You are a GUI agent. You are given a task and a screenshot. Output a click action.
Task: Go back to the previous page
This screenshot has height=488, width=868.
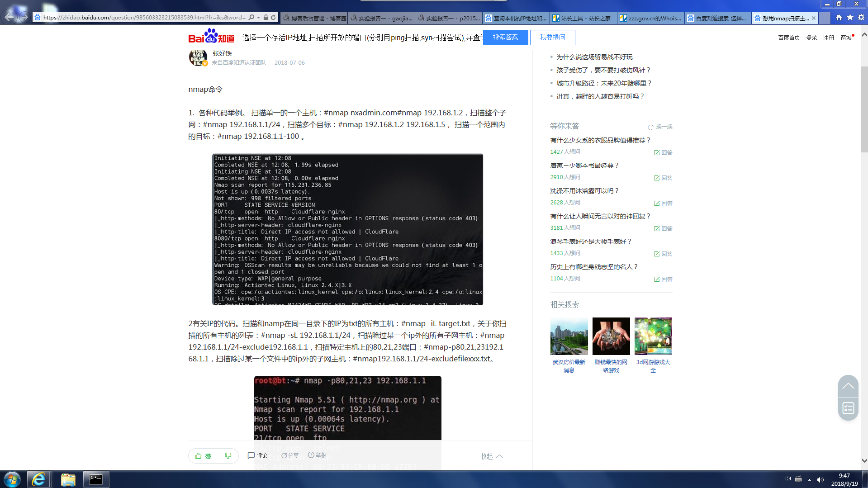[x=9, y=17]
